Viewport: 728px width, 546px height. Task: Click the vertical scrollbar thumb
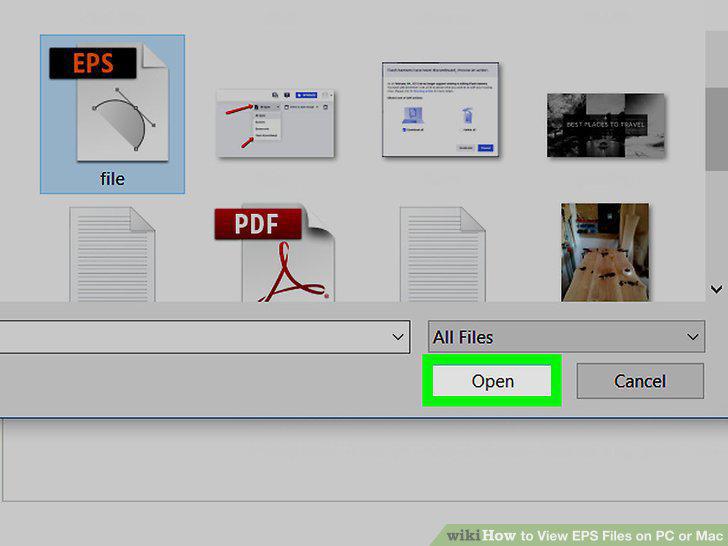click(716, 129)
